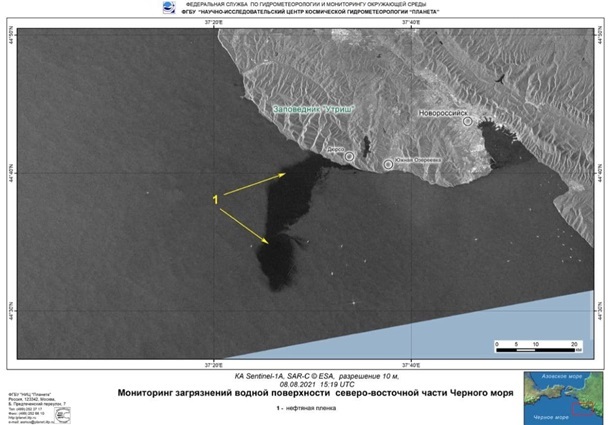610x425 pixels.
Task: Click the top 37°20'E longitude label
Action: (x=214, y=22)
